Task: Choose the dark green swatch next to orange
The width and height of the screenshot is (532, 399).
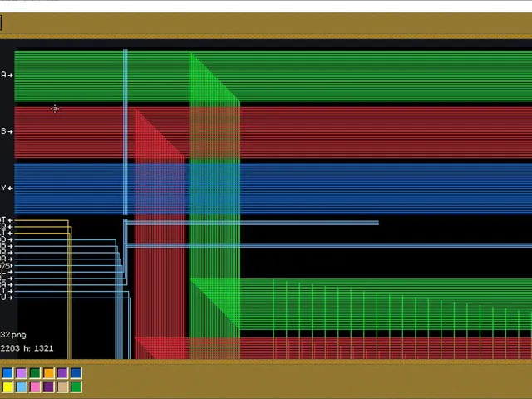Action: click(35, 373)
